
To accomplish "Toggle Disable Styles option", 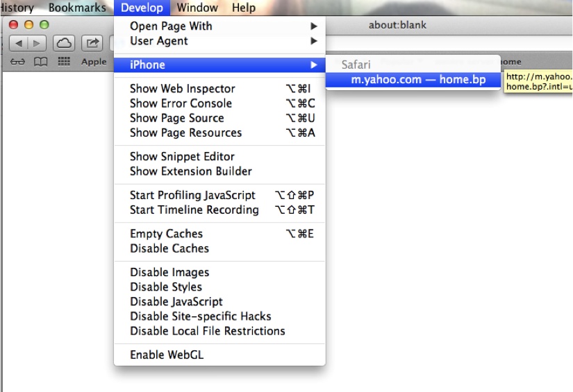I will [x=219, y=287].
